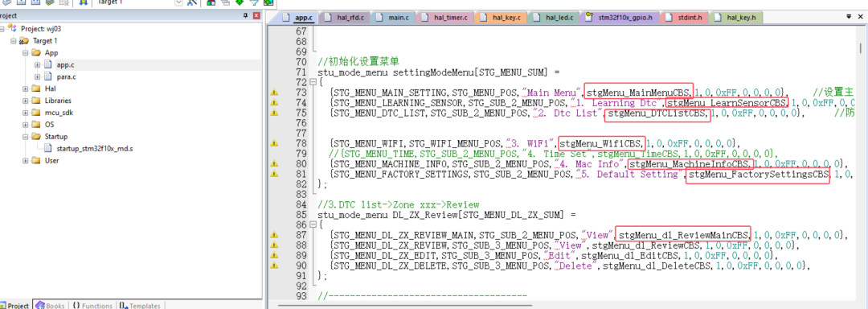Click the app.c file icon in tree

click(48, 65)
